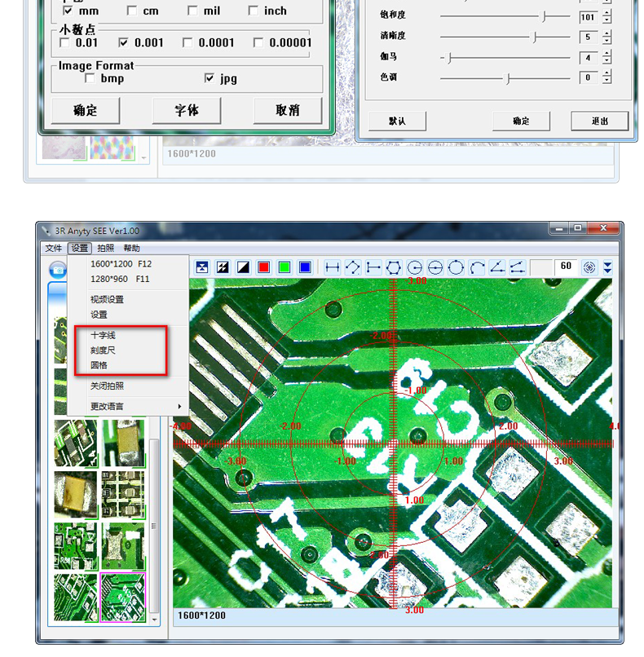Open the 帮助 menu
This screenshot has width=644, height=657.
pyautogui.click(x=131, y=248)
